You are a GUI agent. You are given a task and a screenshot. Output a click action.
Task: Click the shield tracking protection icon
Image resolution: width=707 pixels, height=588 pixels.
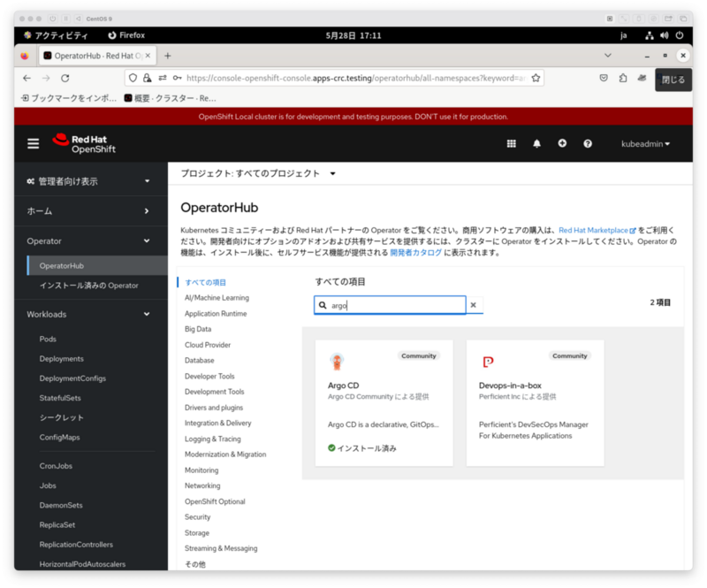tap(133, 78)
